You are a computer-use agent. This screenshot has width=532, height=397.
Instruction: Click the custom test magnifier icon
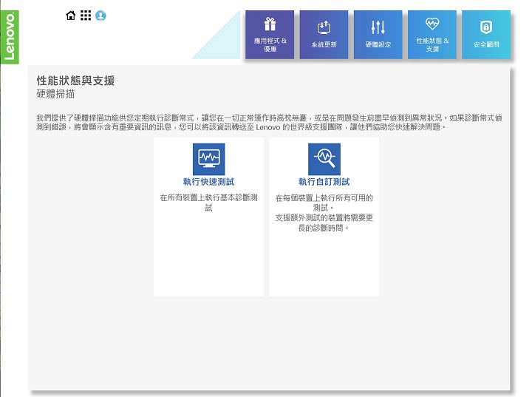coord(324,159)
